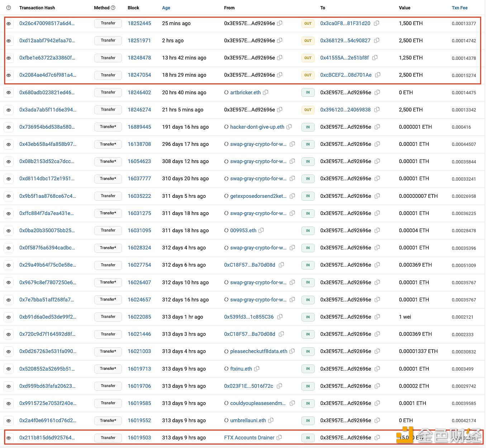This screenshot has height=448, width=486.
Task: Copy the FTX Accounts Drainer address
Action: pos(280,437)
